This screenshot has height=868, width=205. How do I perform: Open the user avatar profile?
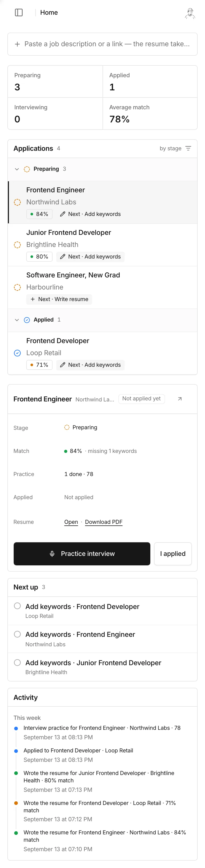click(x=190, y=13)
